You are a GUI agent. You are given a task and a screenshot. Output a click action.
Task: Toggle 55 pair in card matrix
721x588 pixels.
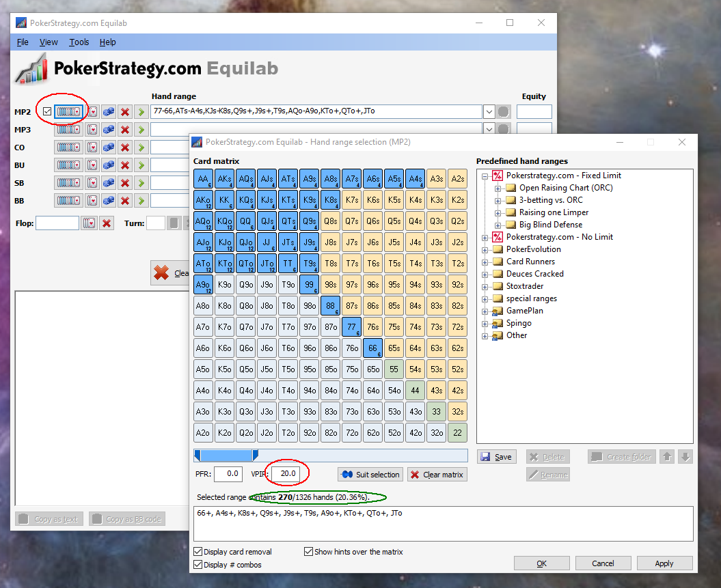(394, 369)
